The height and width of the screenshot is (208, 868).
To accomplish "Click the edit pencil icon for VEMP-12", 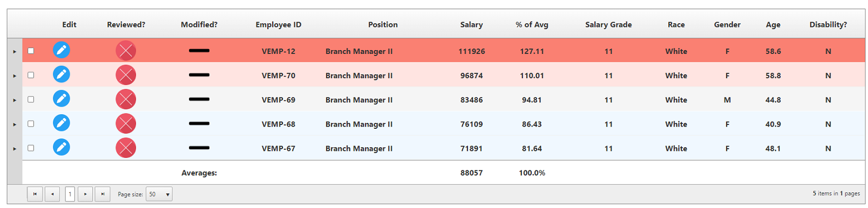I will [62, 50].
